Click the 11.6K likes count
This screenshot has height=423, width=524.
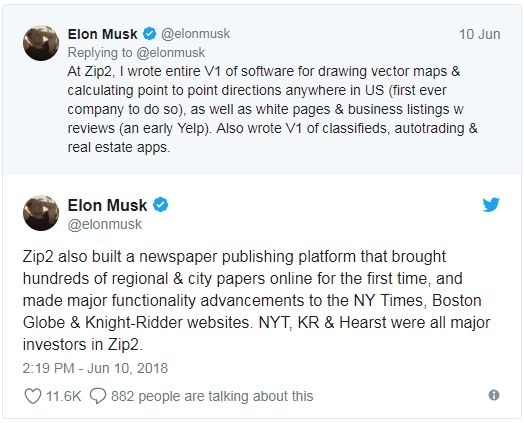(x=63, y=396)
